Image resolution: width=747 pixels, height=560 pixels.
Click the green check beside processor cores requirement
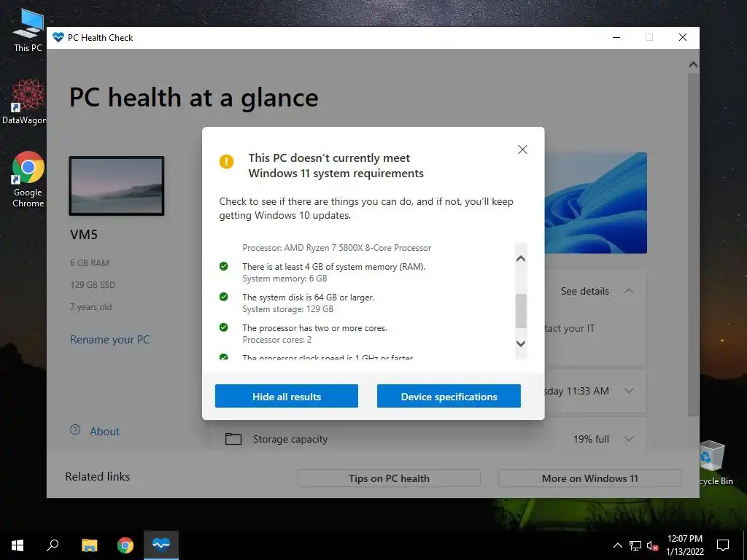click(x=223, y=327)
